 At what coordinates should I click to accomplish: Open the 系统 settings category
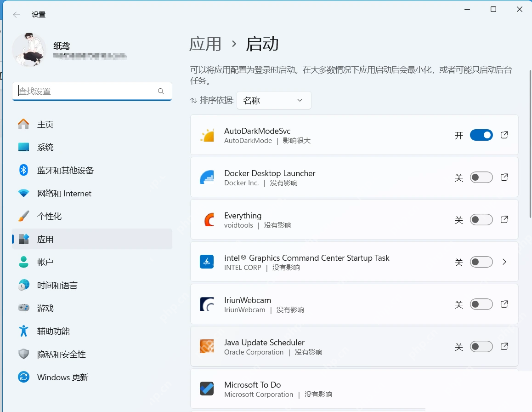pyautogui.click(x=92, y=147)
